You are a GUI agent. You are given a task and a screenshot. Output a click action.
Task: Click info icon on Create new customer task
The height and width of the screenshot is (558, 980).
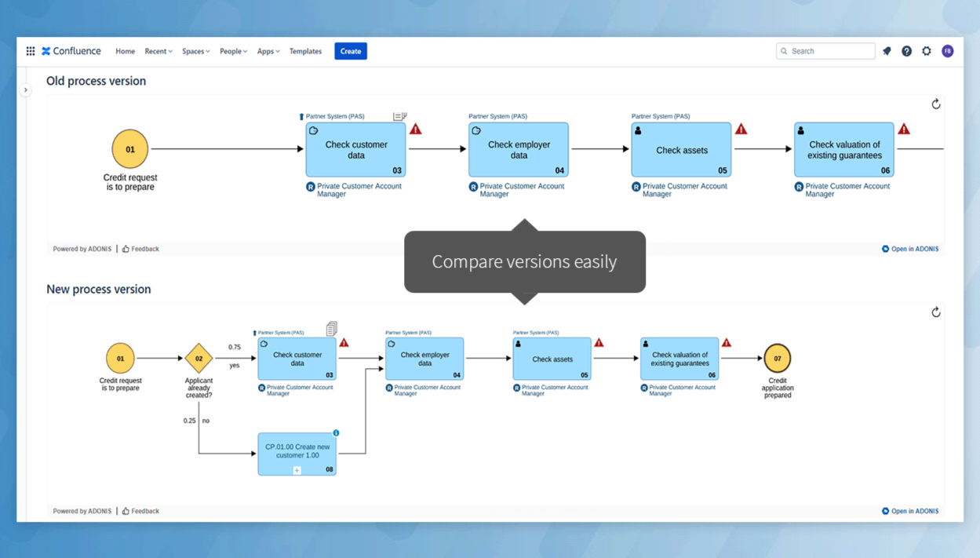pyautogui.click(x=336, y=433)
